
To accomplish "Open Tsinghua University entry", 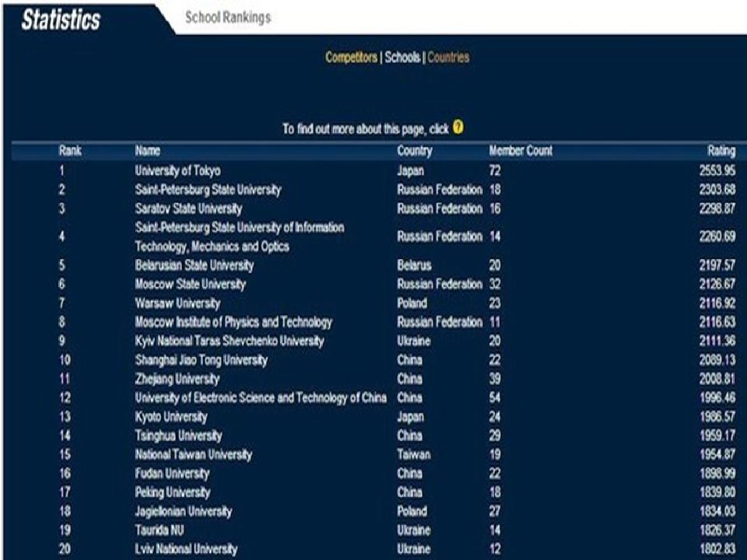I will click(178, 436).
